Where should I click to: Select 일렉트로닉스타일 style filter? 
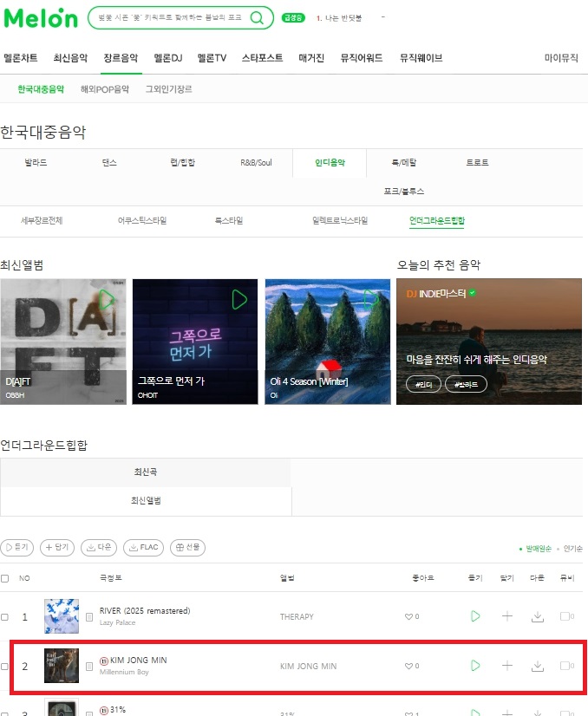[x=340, y=220]
